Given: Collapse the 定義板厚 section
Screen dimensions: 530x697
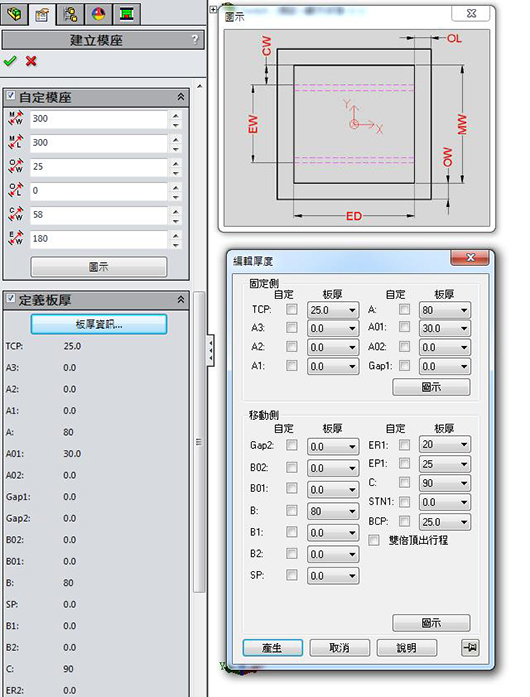Looking at the screenshot, I should (181, 300).
